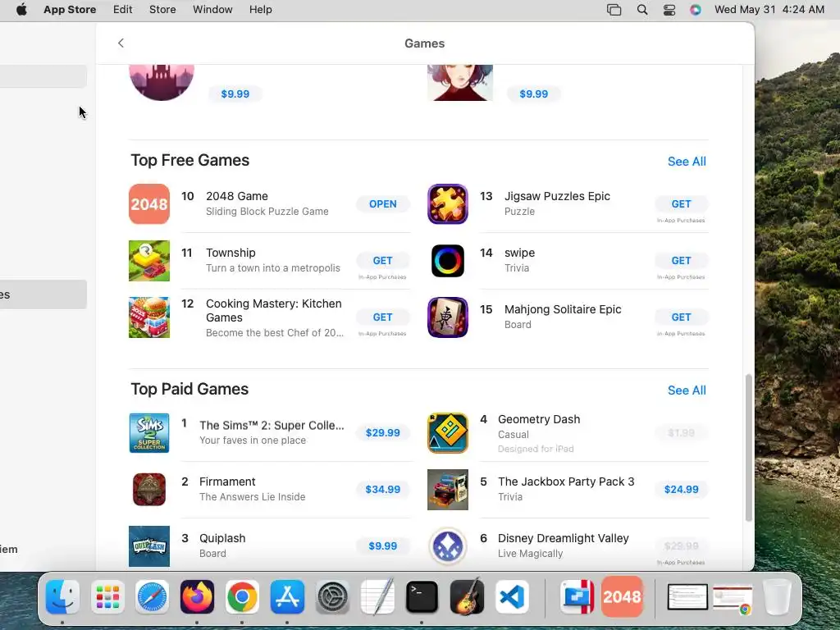Open Spotlight search in the menu bar
Viewport: 840px width, 630px height.
coord(641,10)
